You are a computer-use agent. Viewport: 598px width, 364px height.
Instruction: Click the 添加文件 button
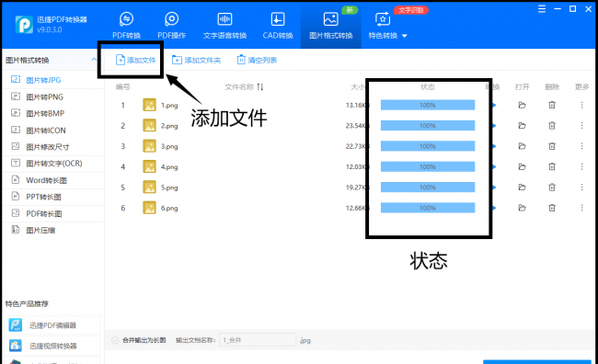(x=136, y=60)
